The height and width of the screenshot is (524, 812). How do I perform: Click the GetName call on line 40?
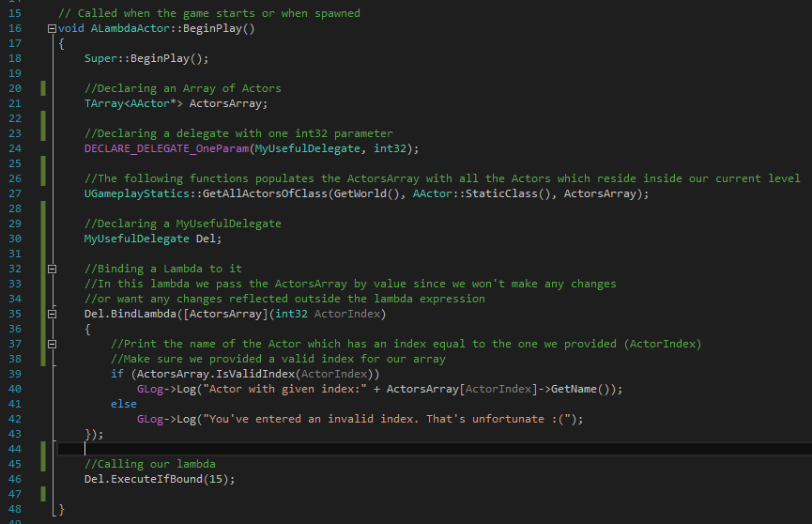[574, 389]
